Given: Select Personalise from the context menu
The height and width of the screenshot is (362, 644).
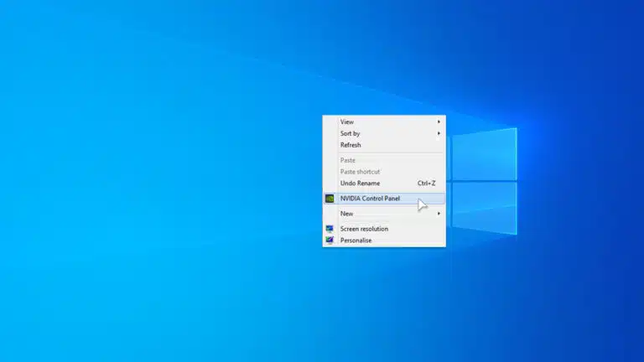Looking at the screenshot, I should (x=384, y=240).
